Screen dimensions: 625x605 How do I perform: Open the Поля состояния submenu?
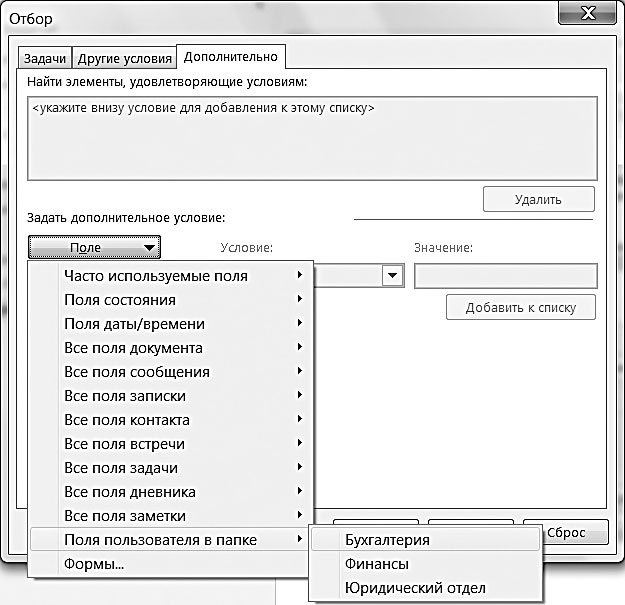170,300
